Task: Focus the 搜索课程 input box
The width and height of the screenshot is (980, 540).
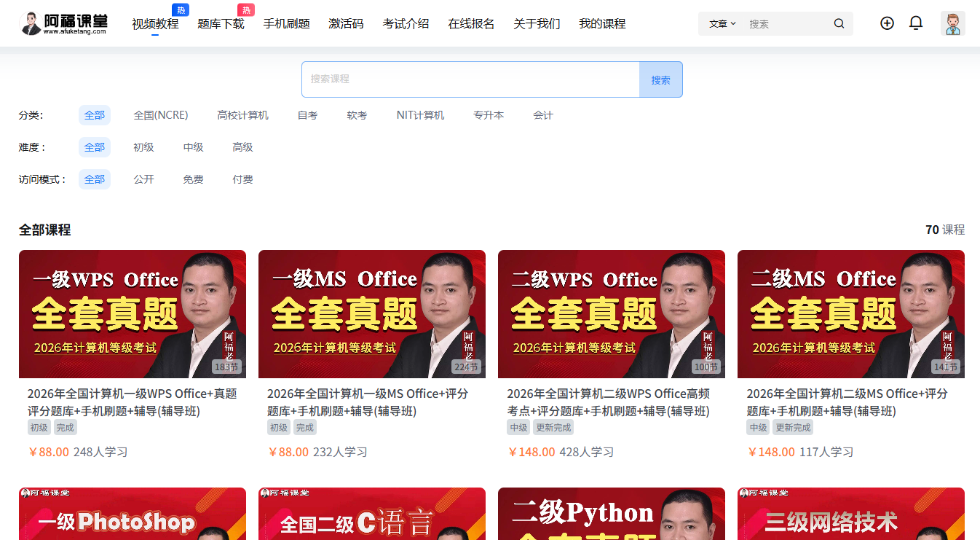Action: (x=470, y=79)
